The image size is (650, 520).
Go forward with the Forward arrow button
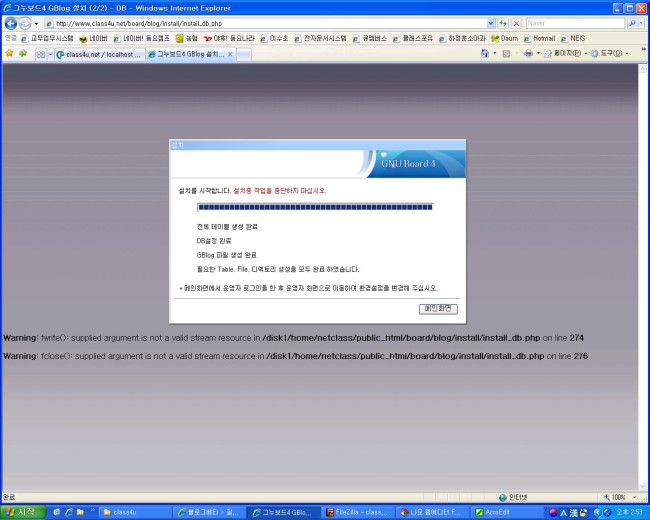(x=25, y=23)
